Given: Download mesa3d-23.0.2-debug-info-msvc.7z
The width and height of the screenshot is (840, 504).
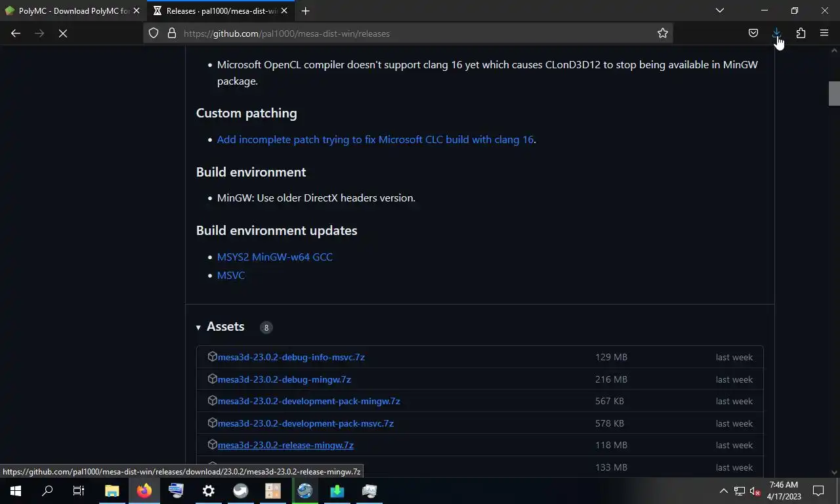Looking at the screenshot, I should [x=291, y=357].
